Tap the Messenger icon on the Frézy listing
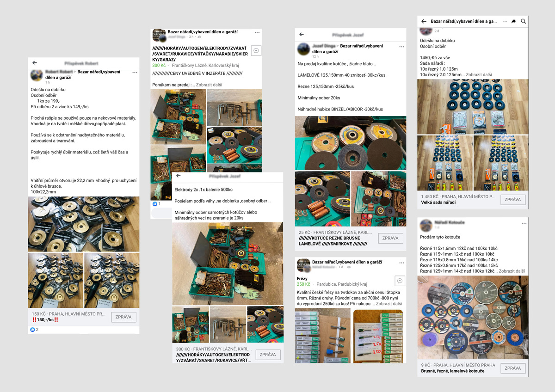Image resolution: width=555 pixels, height=392 pixels. (x=401, y=281)
